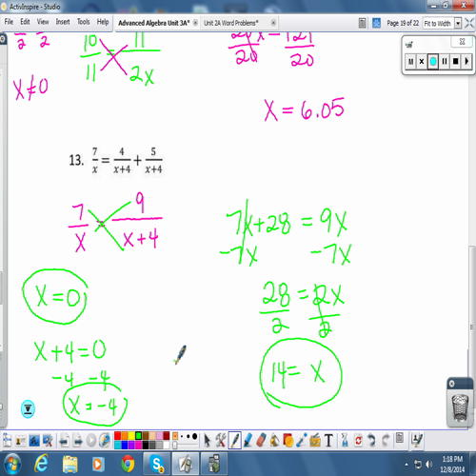Click the camera icon in recorder panel
Image resolution: width=476 pixels, height=476 pixels.
point(409,45)
